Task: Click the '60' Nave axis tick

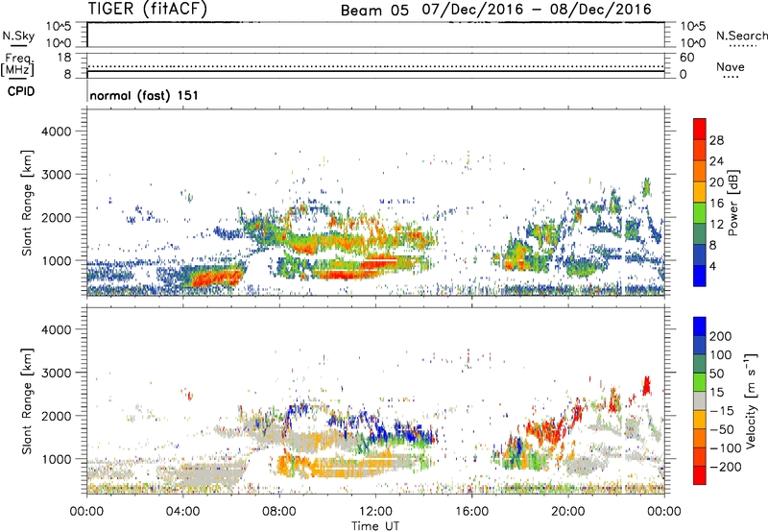Action: 686,58
